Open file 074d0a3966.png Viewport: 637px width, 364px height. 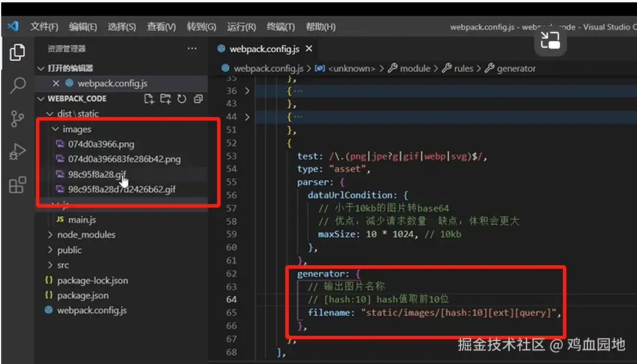(x=101, y=144)
